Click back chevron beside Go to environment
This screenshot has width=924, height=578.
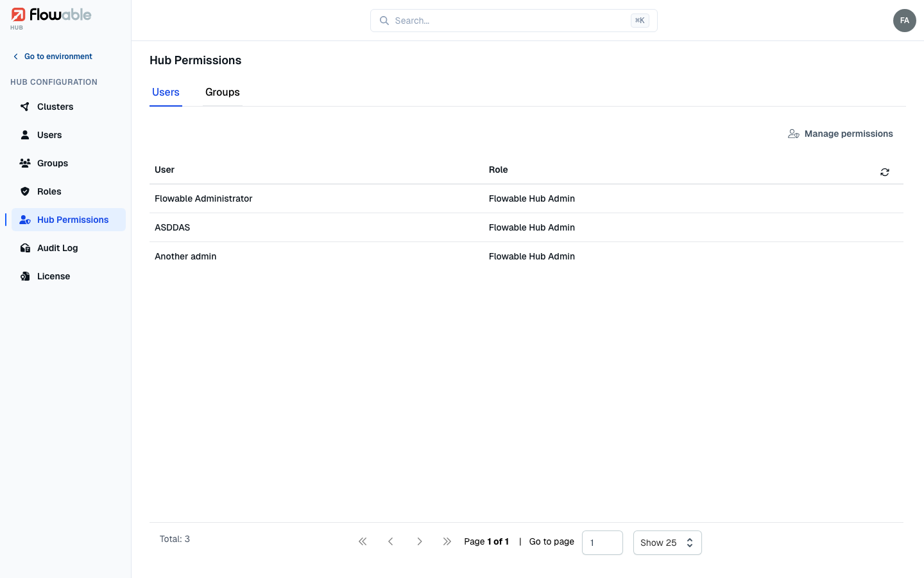click(16, 57)
